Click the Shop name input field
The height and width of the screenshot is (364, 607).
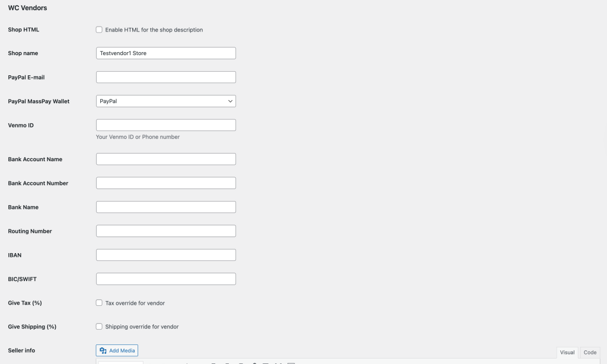[x=166, y=53]
